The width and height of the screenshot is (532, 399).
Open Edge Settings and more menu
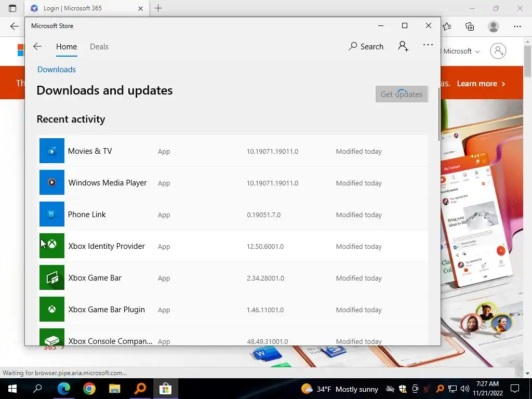[517, 26]
